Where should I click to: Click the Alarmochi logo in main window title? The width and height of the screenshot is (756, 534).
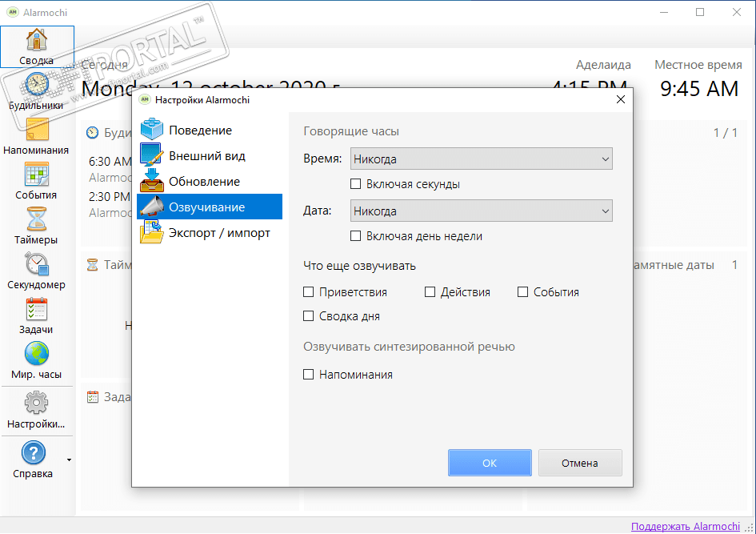pos(13,12)
